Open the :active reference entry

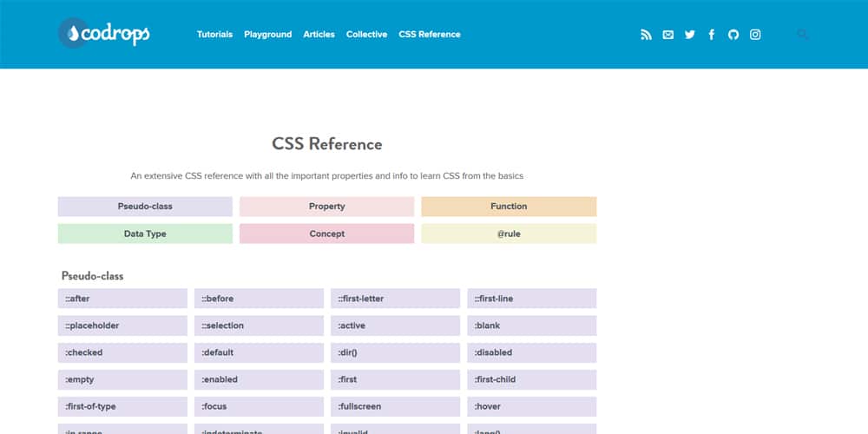coord(395,325)
